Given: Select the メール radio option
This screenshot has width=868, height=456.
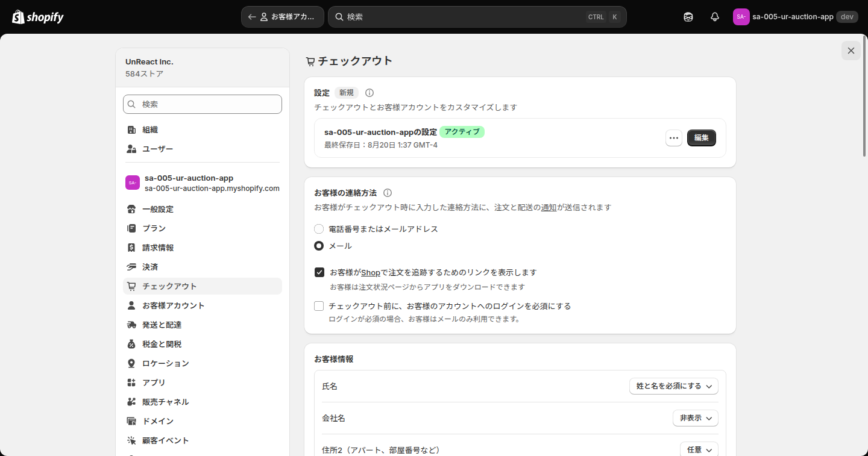Looking at the screenshot, I should [319, 246].
